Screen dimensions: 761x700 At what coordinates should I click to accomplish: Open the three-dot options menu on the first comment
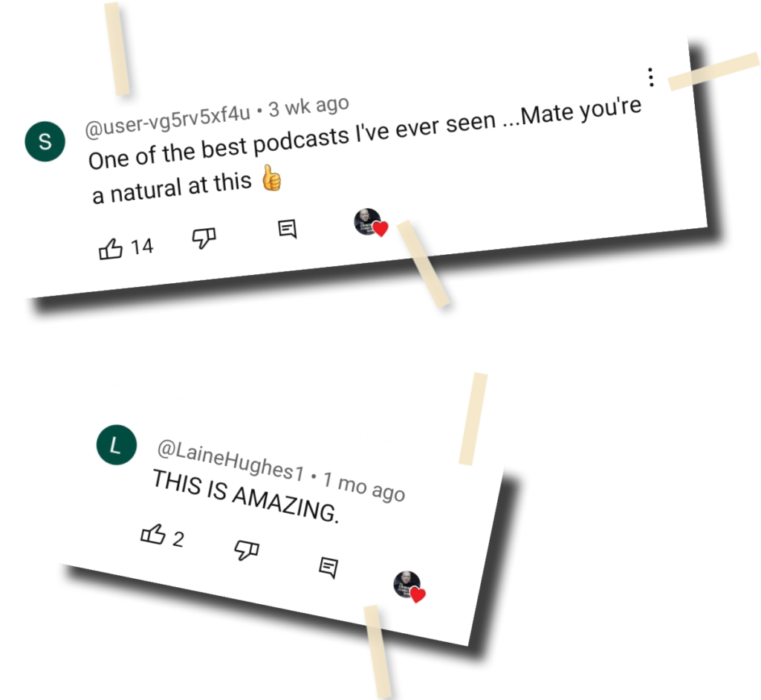pos(651,77)
